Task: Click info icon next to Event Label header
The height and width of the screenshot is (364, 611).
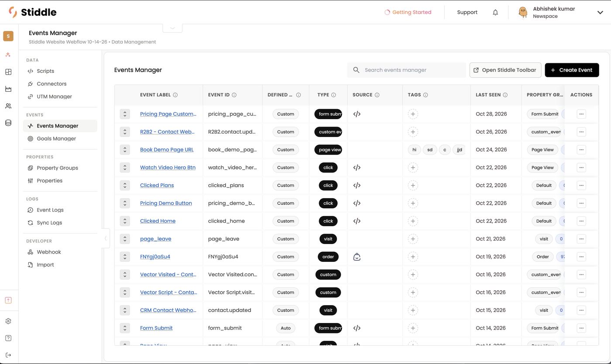Action: [x=175, y=95]
